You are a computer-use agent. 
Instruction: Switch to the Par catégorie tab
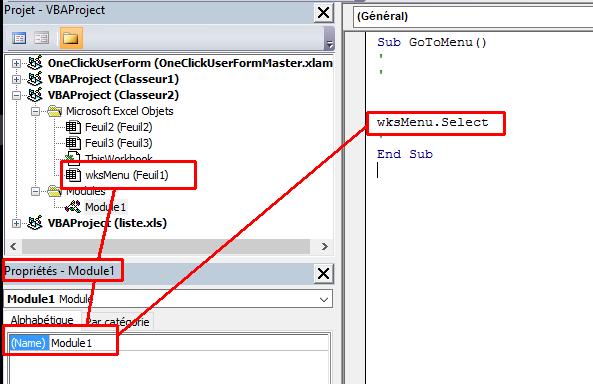tap(118, 322)
